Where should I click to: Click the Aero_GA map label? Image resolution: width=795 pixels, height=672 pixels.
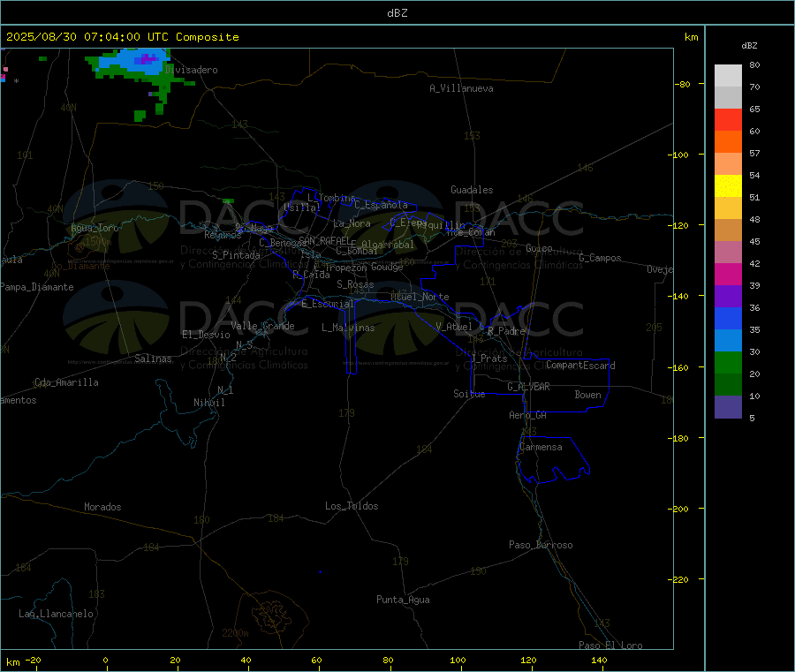[x=528, y=415]
